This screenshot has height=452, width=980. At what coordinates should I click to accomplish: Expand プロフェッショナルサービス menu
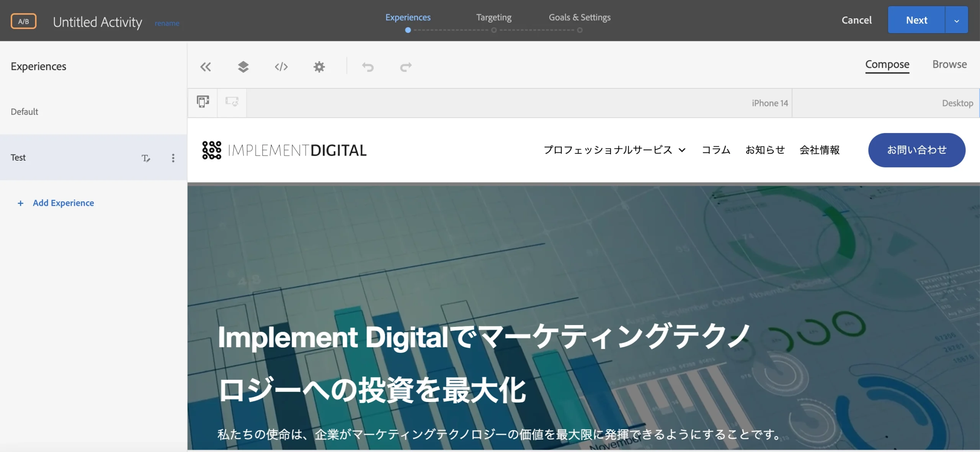click(614, 150)
